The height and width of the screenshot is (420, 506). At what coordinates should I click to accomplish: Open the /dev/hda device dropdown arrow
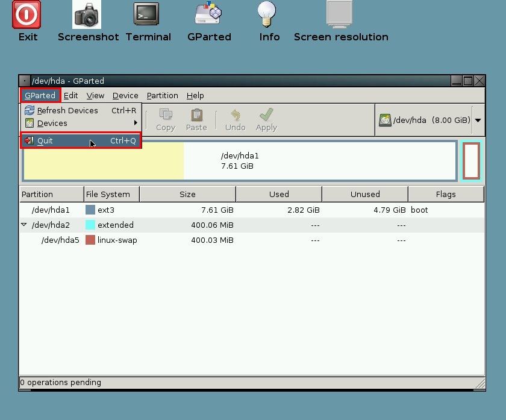478,120
